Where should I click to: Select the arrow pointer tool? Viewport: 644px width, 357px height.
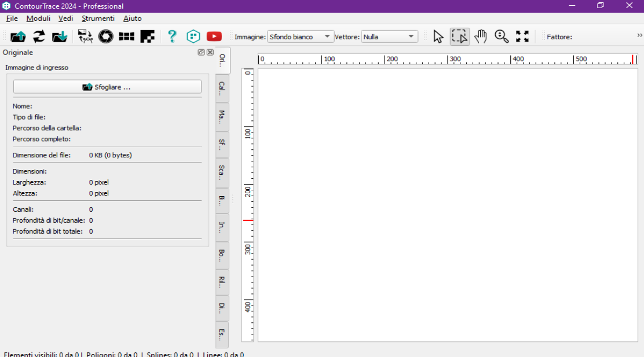click(x=438, y=36)
